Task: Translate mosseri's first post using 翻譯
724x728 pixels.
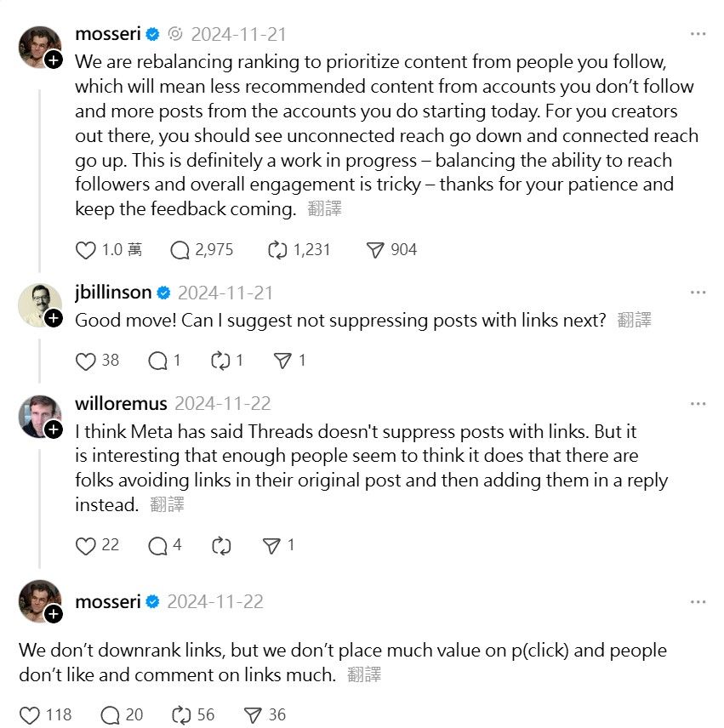Action: (x=324, y=209)
